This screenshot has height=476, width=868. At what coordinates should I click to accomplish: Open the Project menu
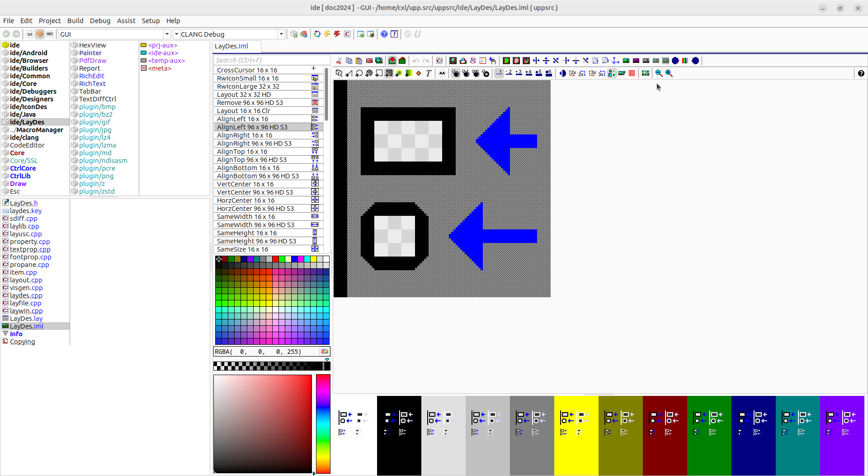pos(50,21)
